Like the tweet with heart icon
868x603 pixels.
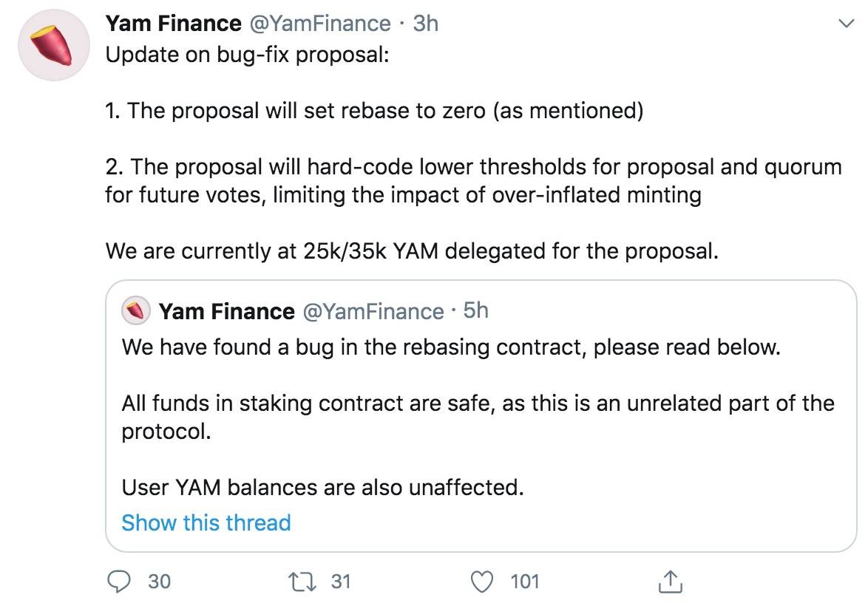482,582
